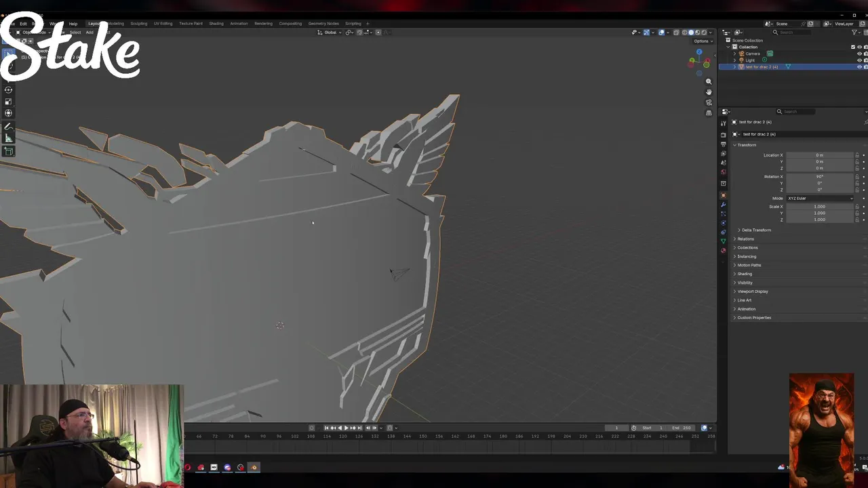Select the Scale tool in left toolbar
The width and height of the screenshot is (868, 488).
point(8,101)
